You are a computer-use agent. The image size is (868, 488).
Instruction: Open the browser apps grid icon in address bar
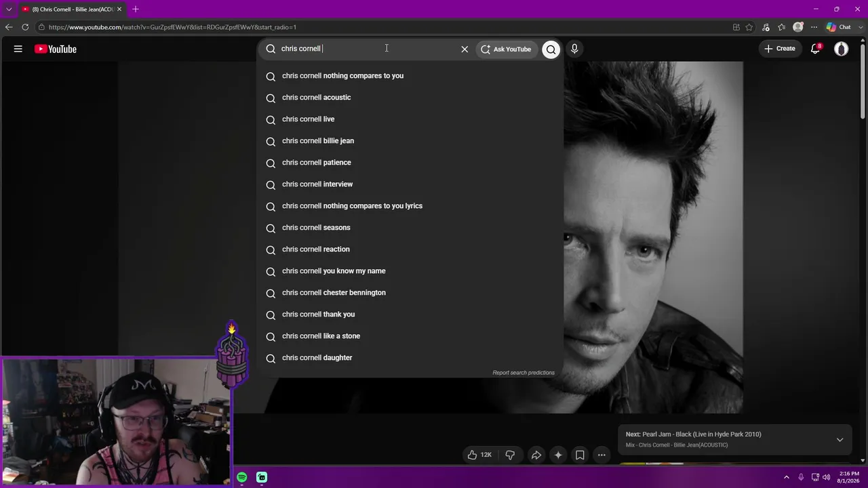[736, 27]
